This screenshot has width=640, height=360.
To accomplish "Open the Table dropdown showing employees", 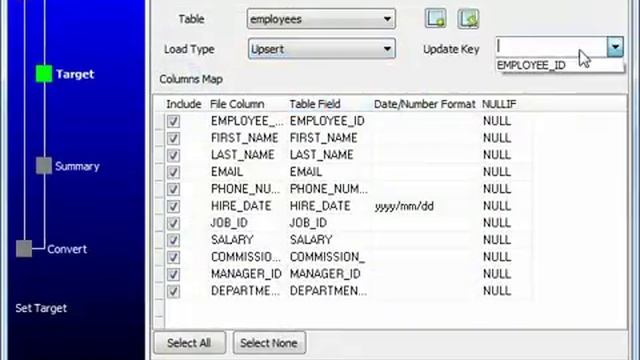I will coord(321,19).
